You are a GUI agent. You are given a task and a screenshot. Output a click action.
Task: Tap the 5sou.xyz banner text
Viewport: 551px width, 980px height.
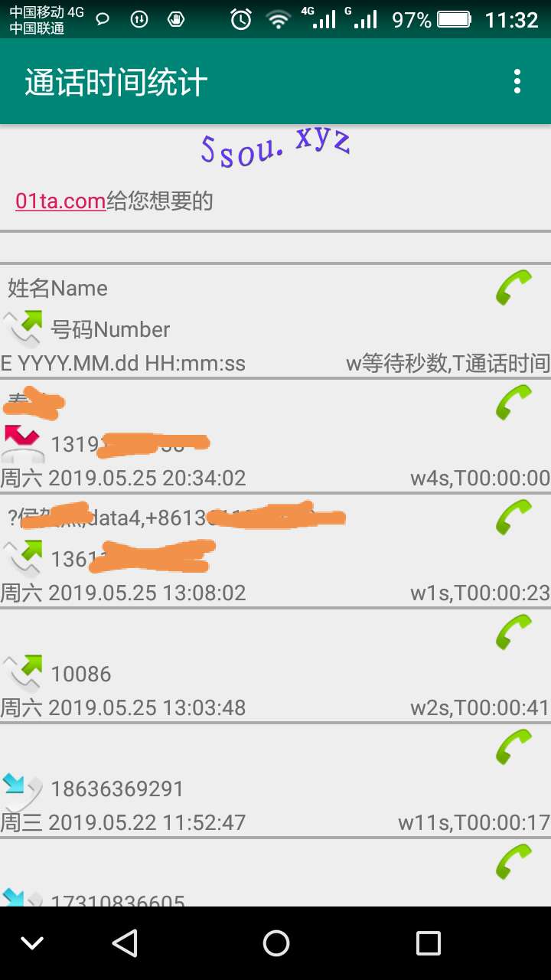pos(275,147)
